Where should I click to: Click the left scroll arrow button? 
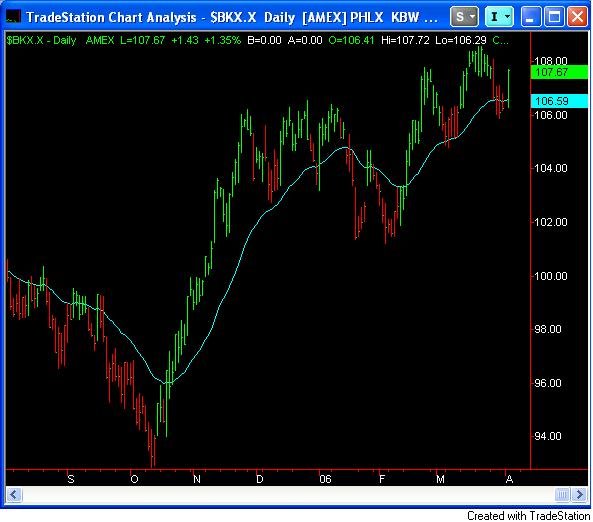click(x=14, y=494)
